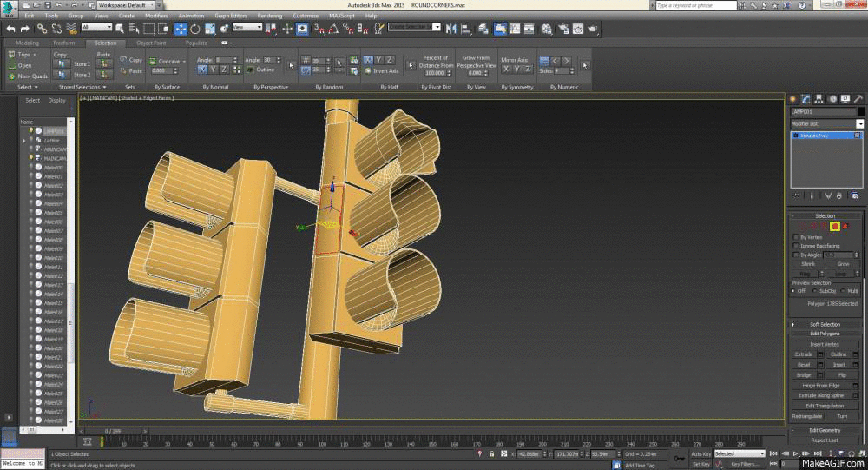This screenshot has width=868, height=470.
Task: Click the timeline frame slider 0 / 299
Action: (113, 431)
